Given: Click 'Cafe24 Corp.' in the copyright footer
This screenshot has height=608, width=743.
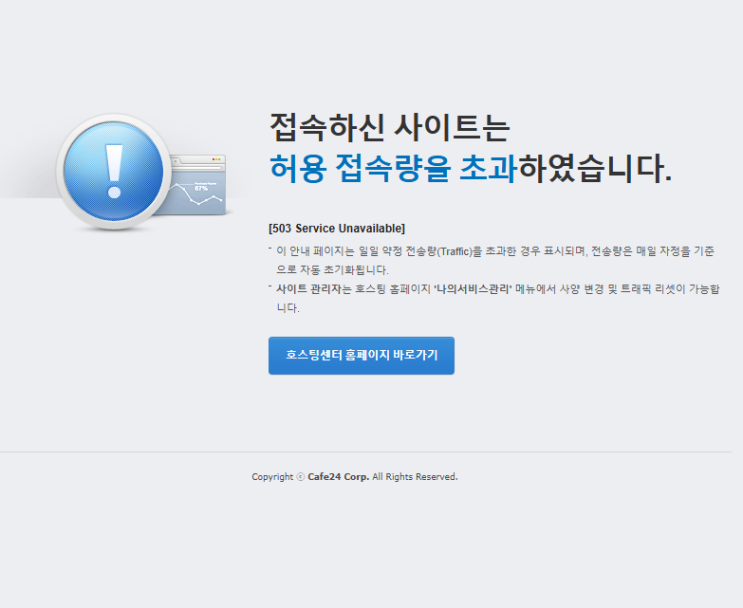Looking at the screenshot, I should coord(338,477).
